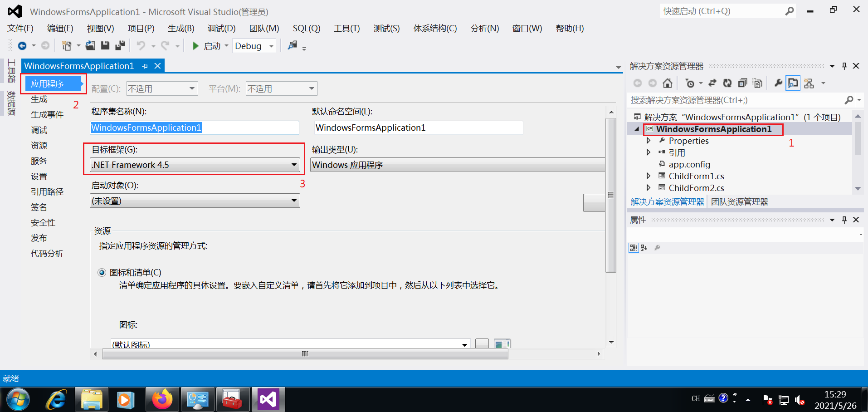Image resolution: width=868 pixels, height=412 pixels.
Task: Refresh the Solution Explorer
Action: pyautogui.click(x=727, y=83)
